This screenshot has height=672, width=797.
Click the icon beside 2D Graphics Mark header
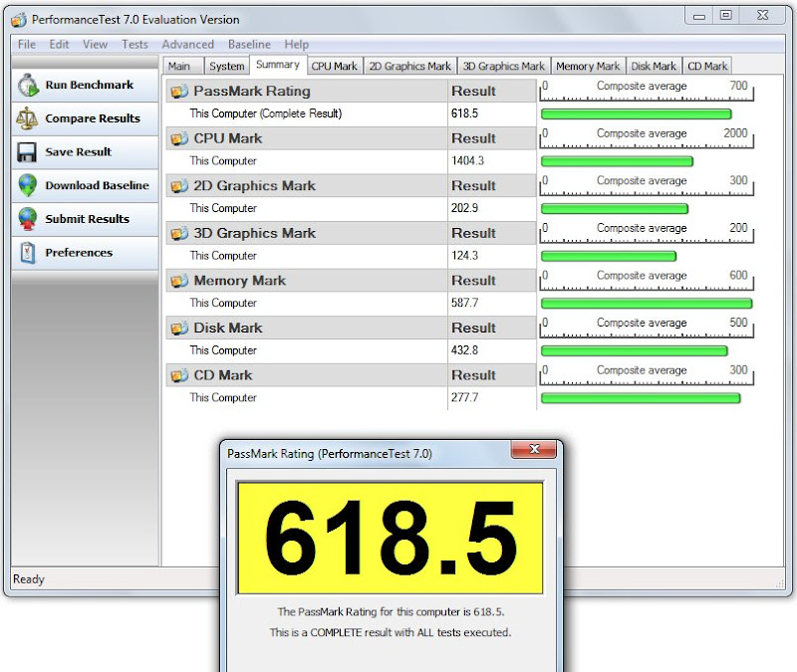tap(179, 186)
